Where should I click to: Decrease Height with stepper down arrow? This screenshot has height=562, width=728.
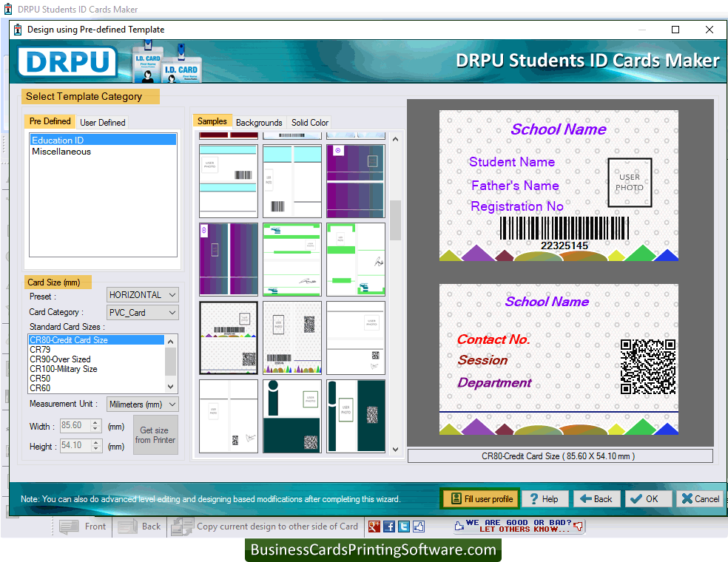(x=95, y=449)
